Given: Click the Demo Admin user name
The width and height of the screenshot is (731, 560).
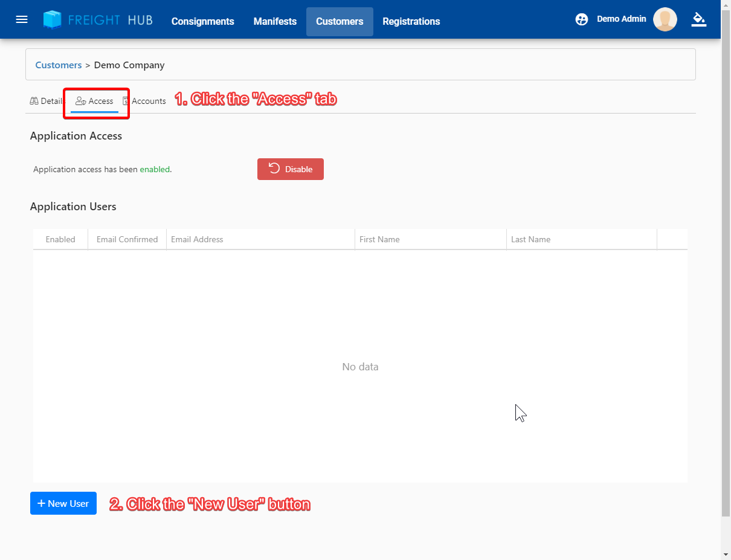Looking at the screenshot, I should [x=621, y=19].
